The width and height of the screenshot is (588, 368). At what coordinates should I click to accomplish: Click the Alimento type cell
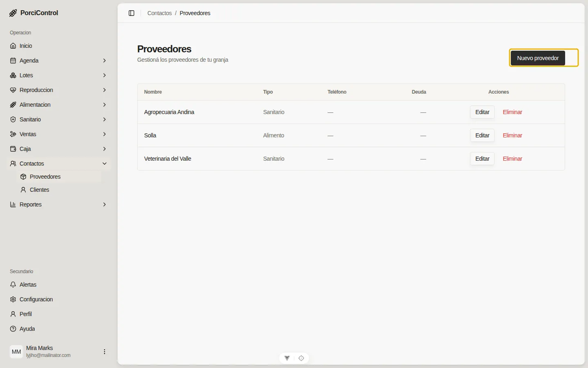point(274,135)
